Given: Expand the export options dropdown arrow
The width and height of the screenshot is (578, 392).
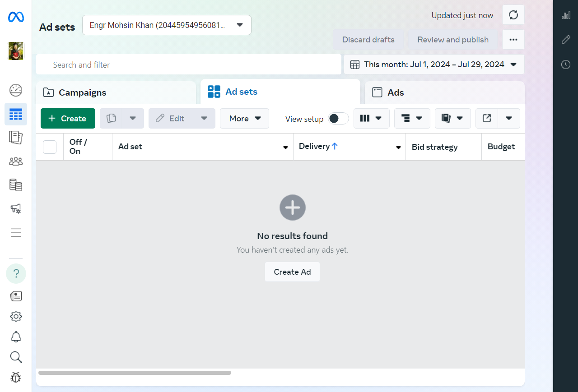Looking at the screenshot, I should (x=509, y=118).
